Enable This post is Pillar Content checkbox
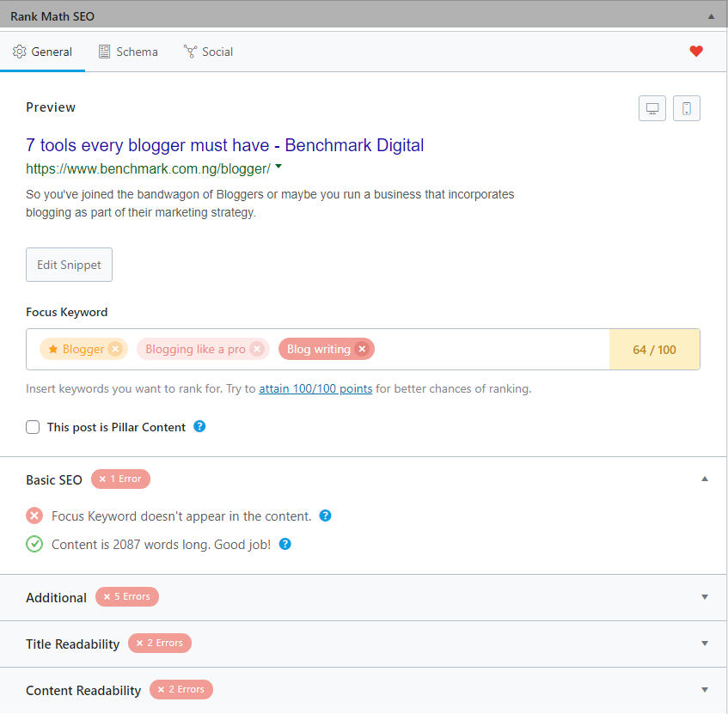728x714 pixels. (x=33, y=427)
